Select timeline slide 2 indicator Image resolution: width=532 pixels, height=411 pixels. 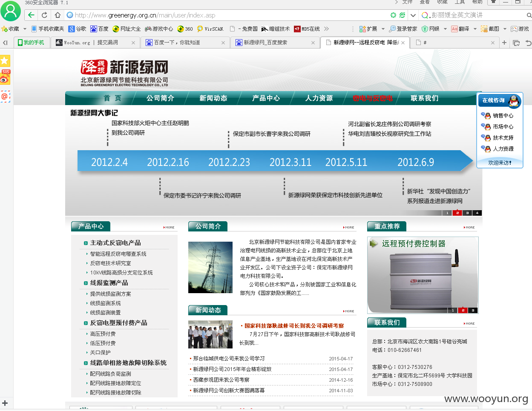(x=457, y=213)
